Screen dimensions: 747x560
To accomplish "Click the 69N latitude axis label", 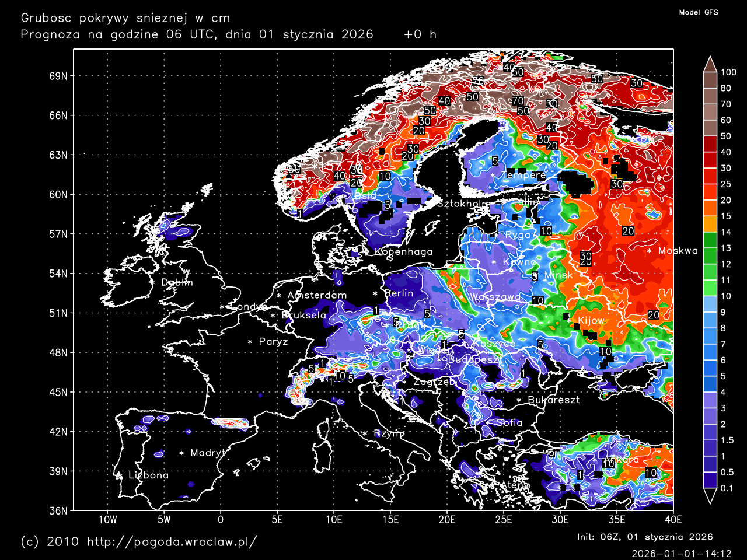I will pyautogui.click(x=58, y=76).
